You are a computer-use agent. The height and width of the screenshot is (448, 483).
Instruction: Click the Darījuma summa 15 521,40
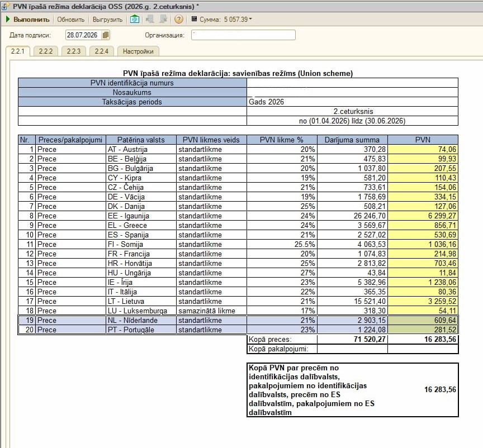tap(352, 302)
